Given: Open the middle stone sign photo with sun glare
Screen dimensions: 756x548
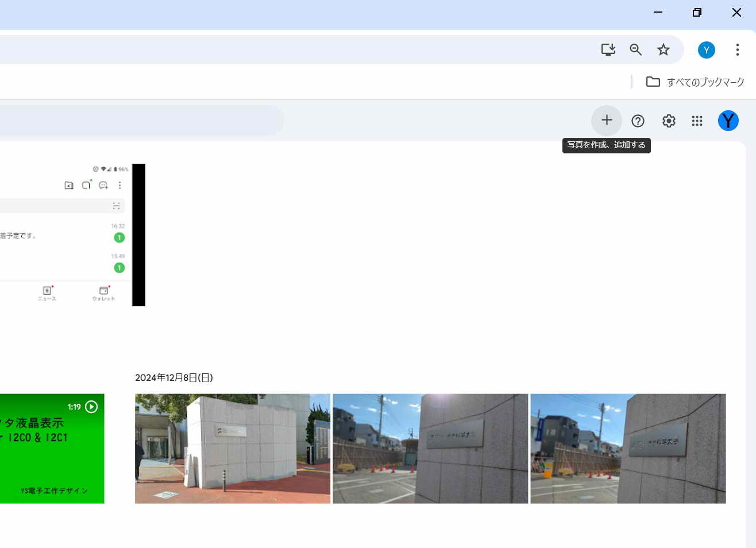Looking at the screenshot, I should 430,449.
